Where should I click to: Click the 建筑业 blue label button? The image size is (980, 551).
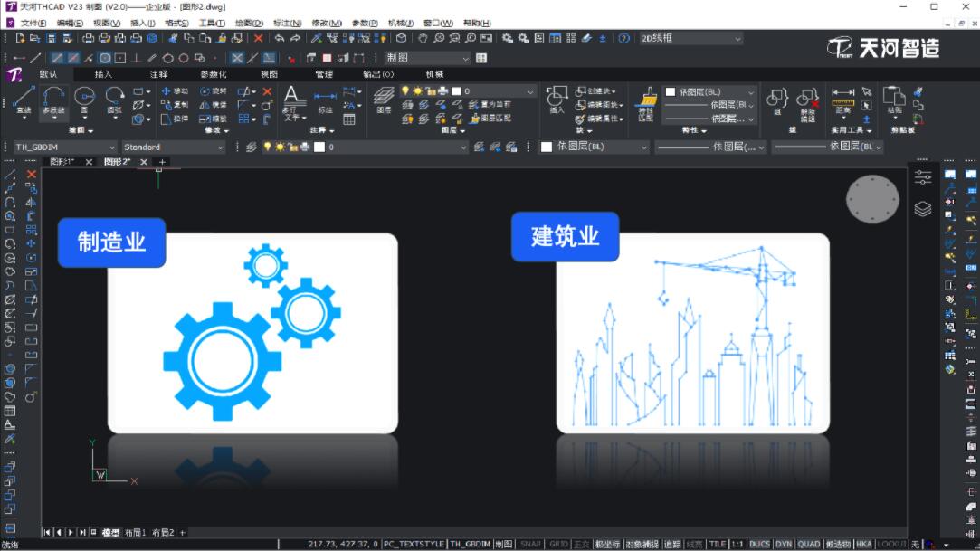tap(565, 237)
